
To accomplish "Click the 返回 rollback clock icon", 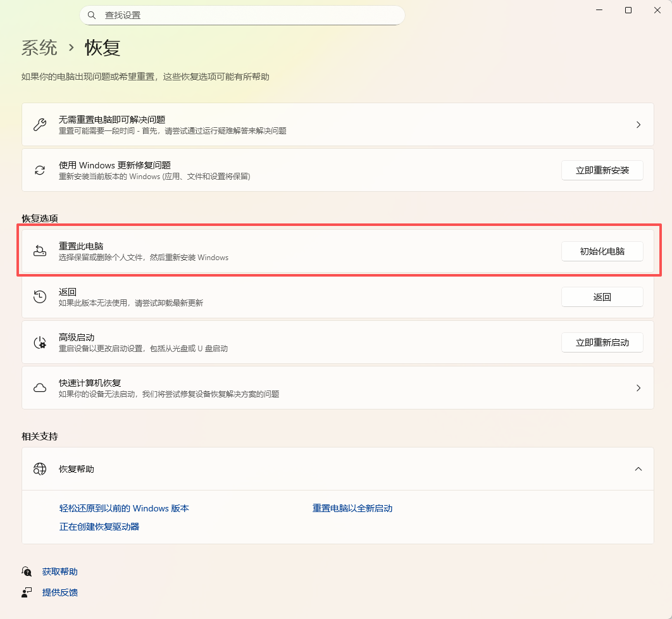I will tap(39, 296).
